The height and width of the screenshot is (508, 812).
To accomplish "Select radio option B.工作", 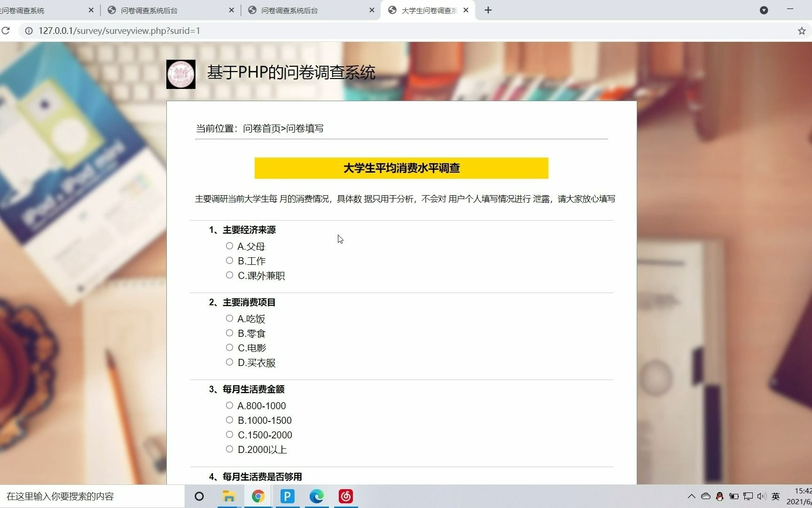I will [x=229, y=261].
